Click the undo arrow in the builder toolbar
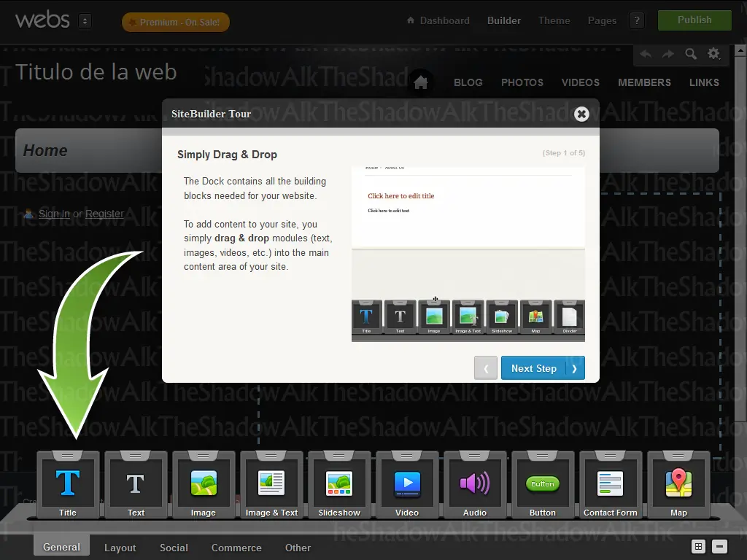The image size is (747, 560). coord(646,54)
